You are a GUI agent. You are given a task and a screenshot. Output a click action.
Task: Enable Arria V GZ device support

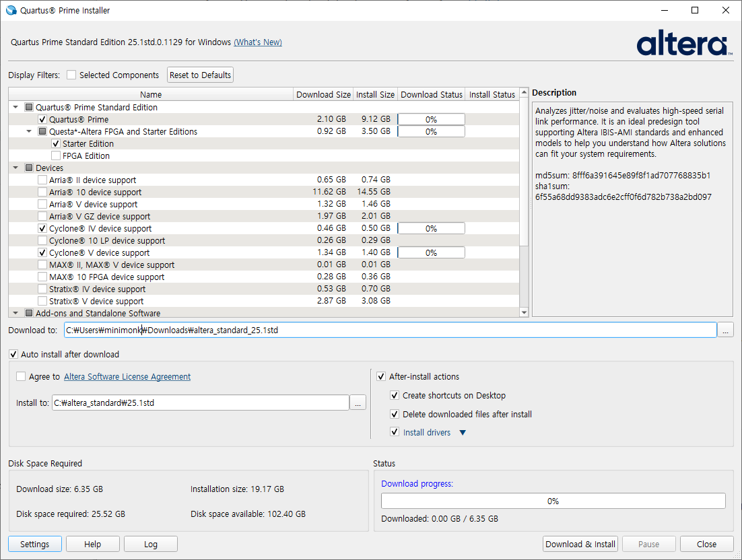(42, 216)
